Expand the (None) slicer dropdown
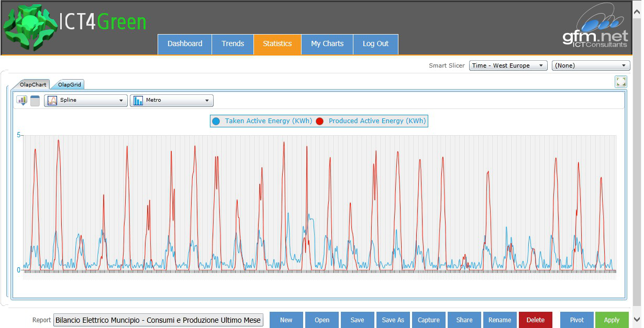This screenshot has height=328, width=644. click(591, 65)
